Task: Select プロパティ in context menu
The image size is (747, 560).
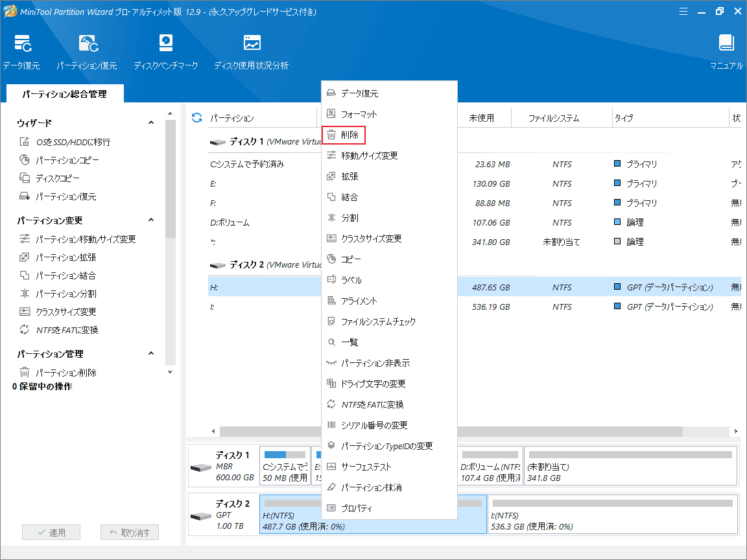Action: 389,509
